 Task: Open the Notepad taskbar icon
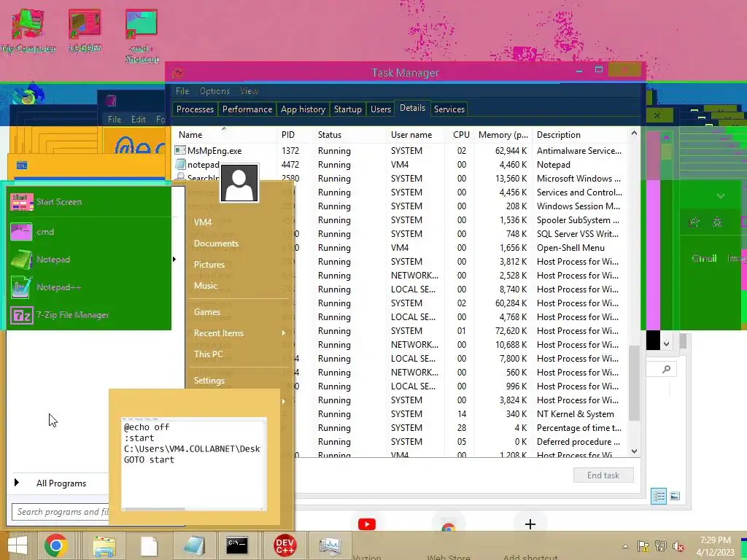[x=193, y=545]
